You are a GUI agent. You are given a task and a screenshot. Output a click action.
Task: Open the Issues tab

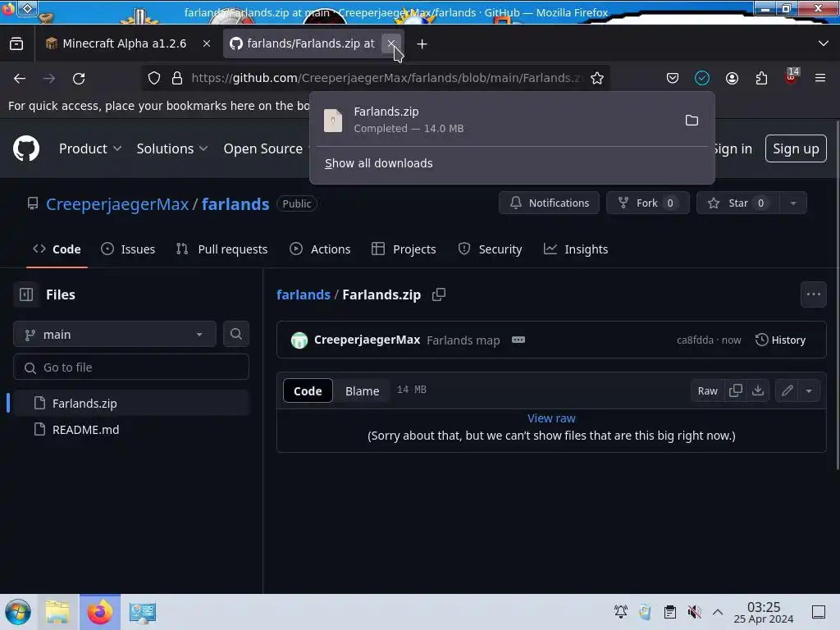pos(128,249)
